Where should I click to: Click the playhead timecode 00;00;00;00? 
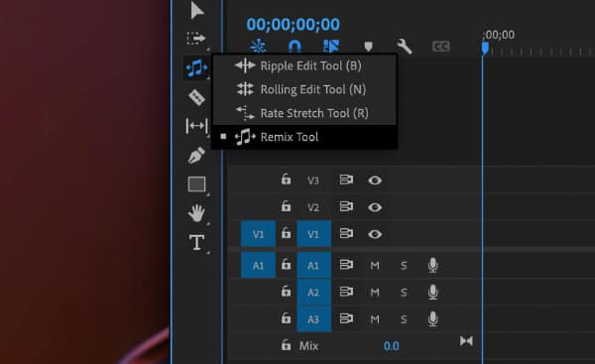pos(294,24)
